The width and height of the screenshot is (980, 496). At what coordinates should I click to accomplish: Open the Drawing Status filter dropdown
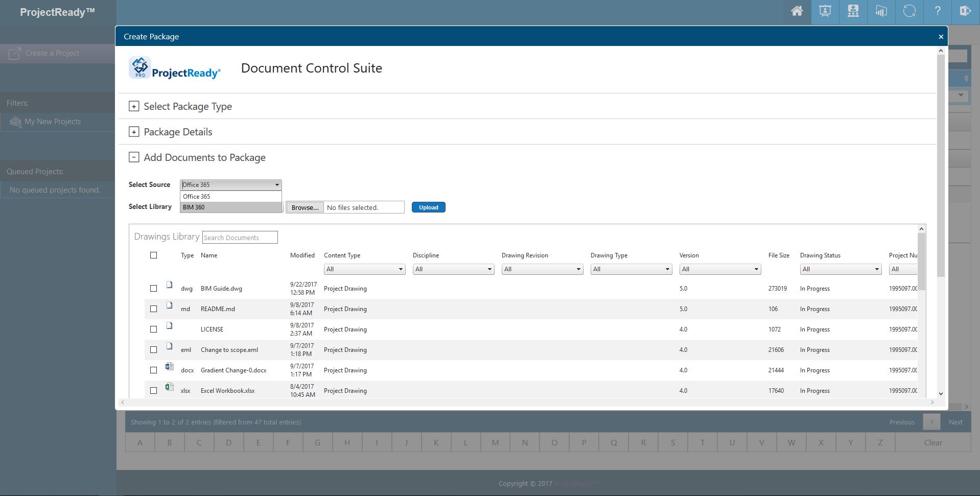click(841, 269)
